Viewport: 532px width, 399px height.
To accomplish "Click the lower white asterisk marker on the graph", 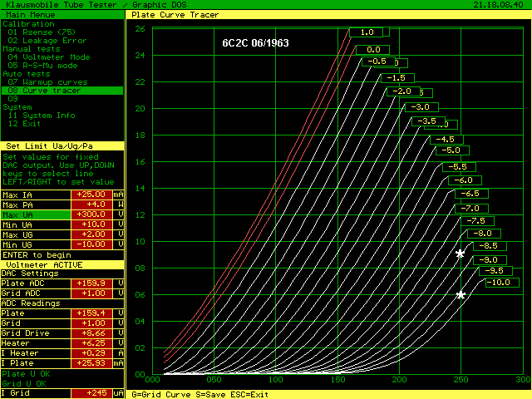I will point(461,295).
